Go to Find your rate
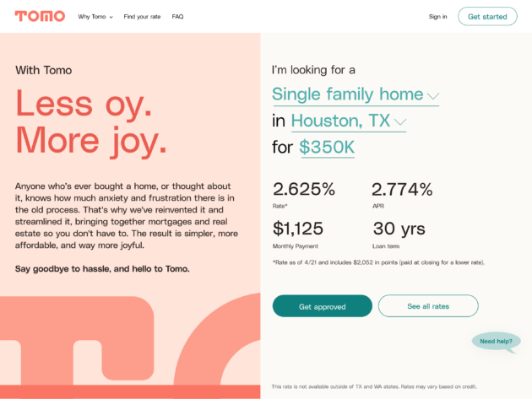532x399 pixels. click(x=142, y=17)
